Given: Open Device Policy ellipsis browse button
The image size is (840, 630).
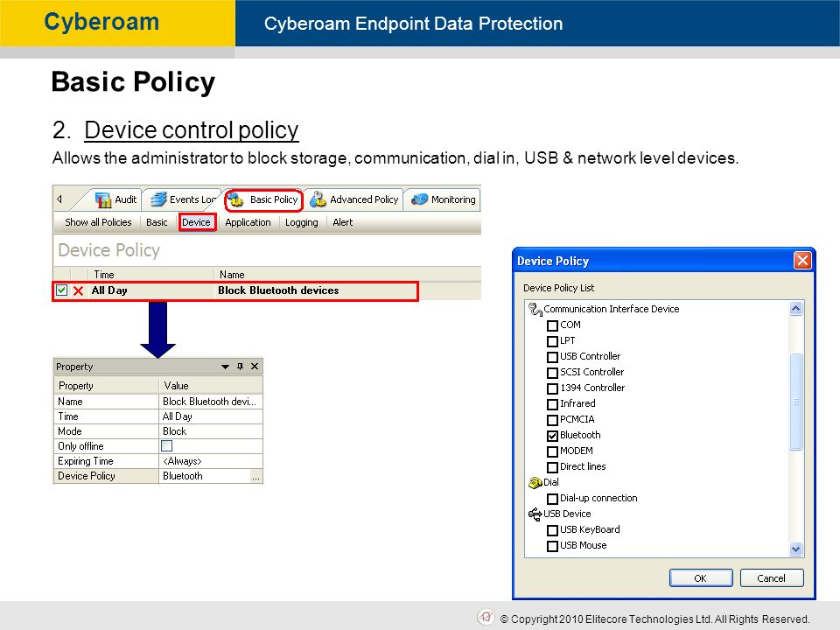Looking at the screenshot, I should coord(256,476).
